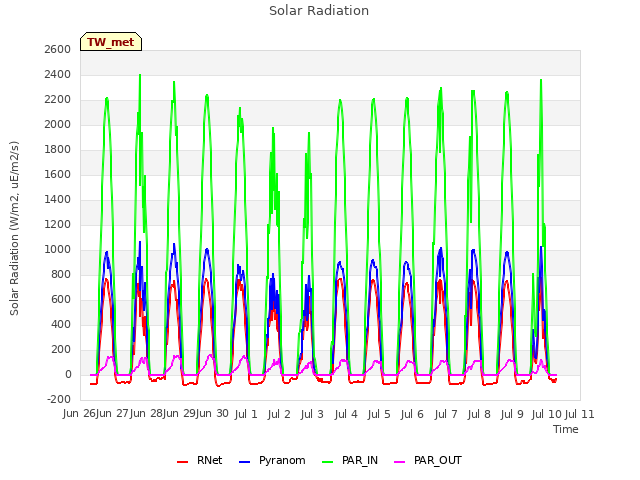Click the RNet legend label
The height and width of the screenshot is (480, 640).
(209, 460)
